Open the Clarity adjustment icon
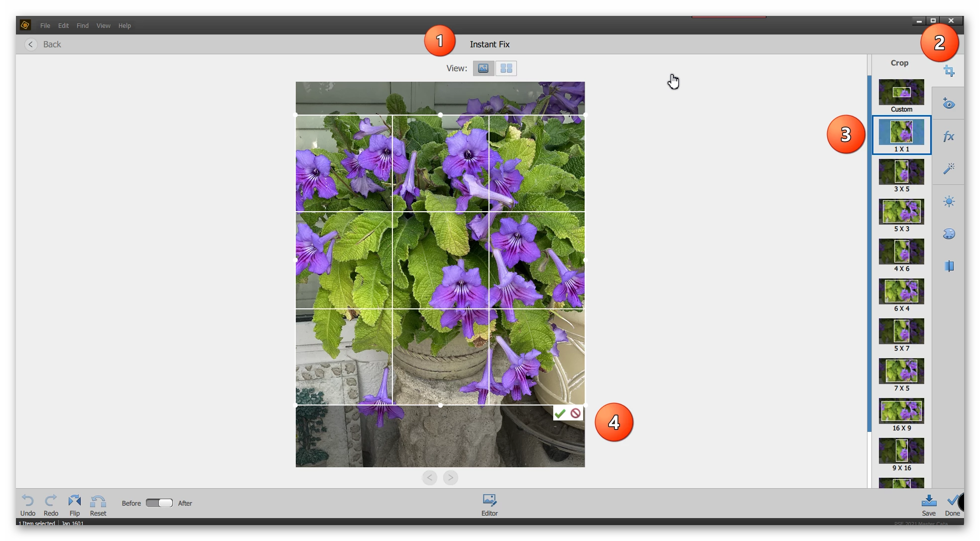Image resolution: width=980 pixels, height=541 pixels. [x=949, y=266]
